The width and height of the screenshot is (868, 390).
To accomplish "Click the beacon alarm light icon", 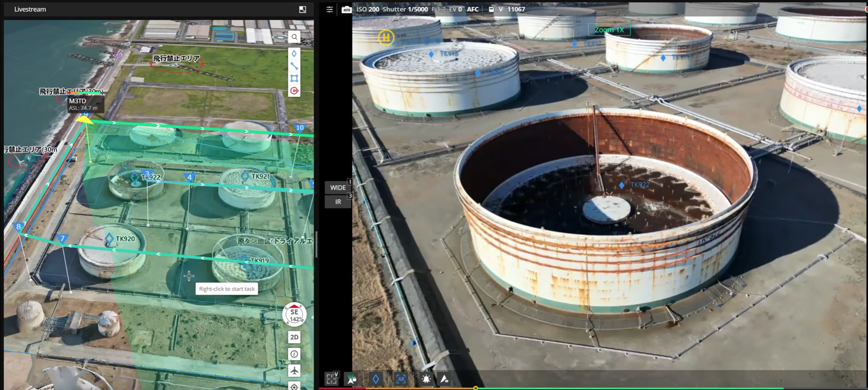I will click(x=426, y=379).
